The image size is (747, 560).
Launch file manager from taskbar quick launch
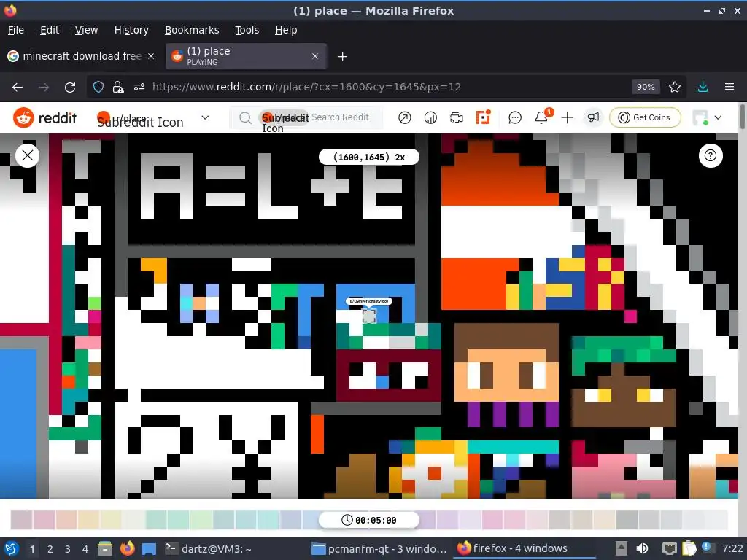[105, 548]
